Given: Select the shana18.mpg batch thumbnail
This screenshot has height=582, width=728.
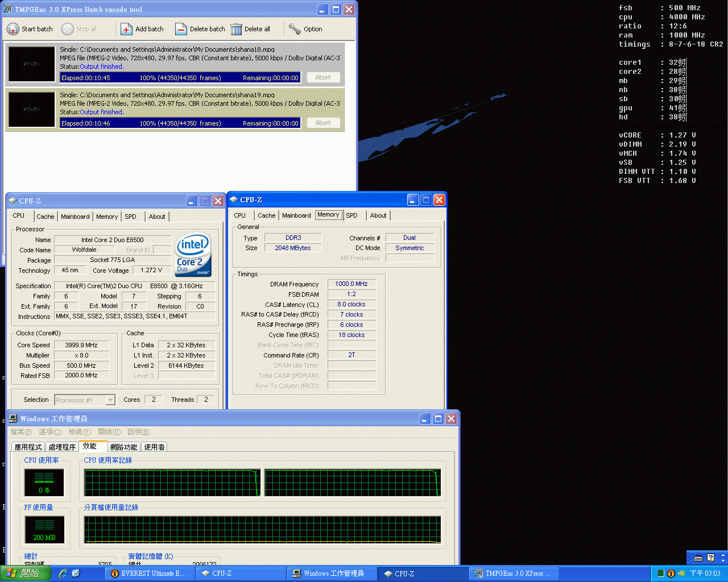Looking at the screenshot, I should 32,64.
